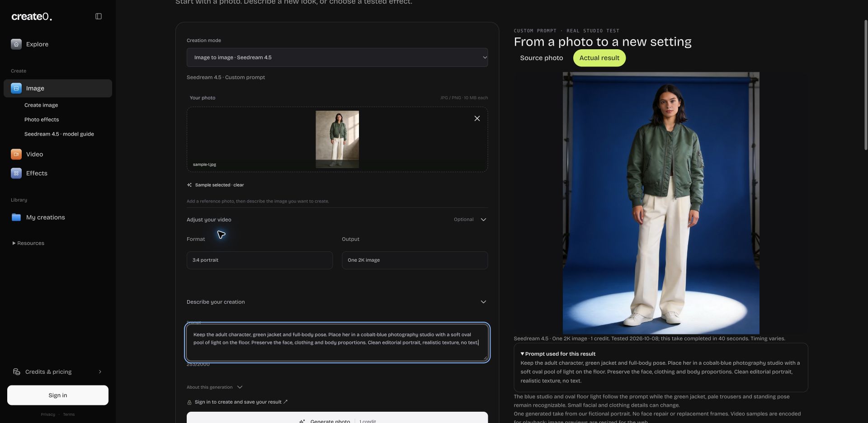
Task: Select the 3:4 portrait format field
Action: point(259,260)
